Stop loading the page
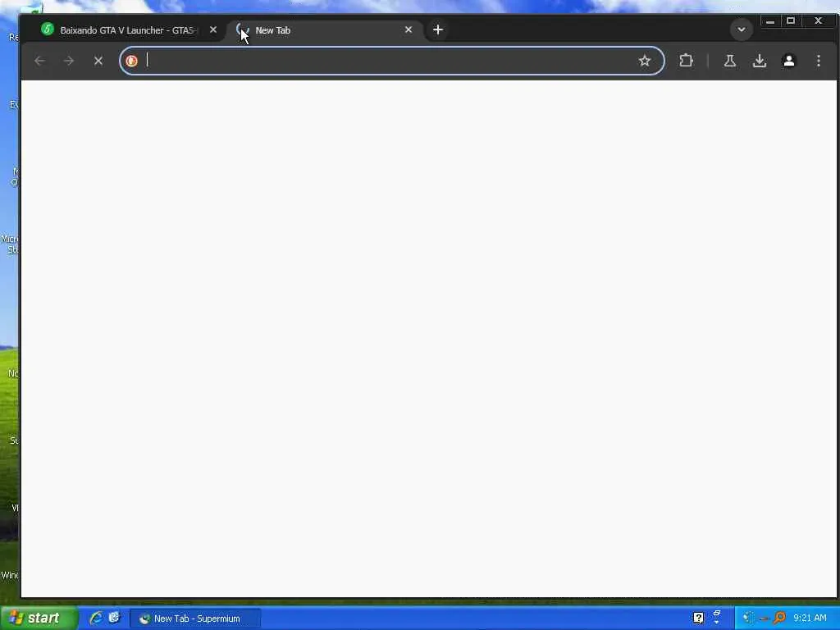Screen dimensions: 840x630 click(98, 61)
